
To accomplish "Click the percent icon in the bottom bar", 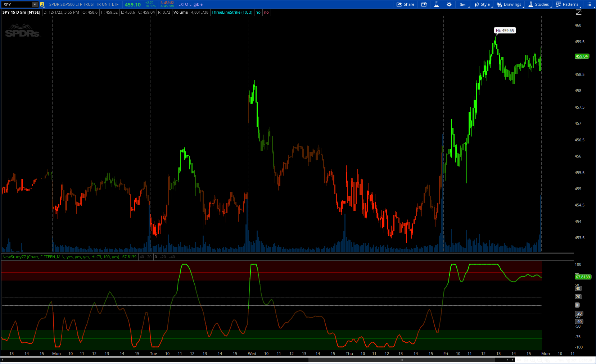I will [x=547, y=360].
